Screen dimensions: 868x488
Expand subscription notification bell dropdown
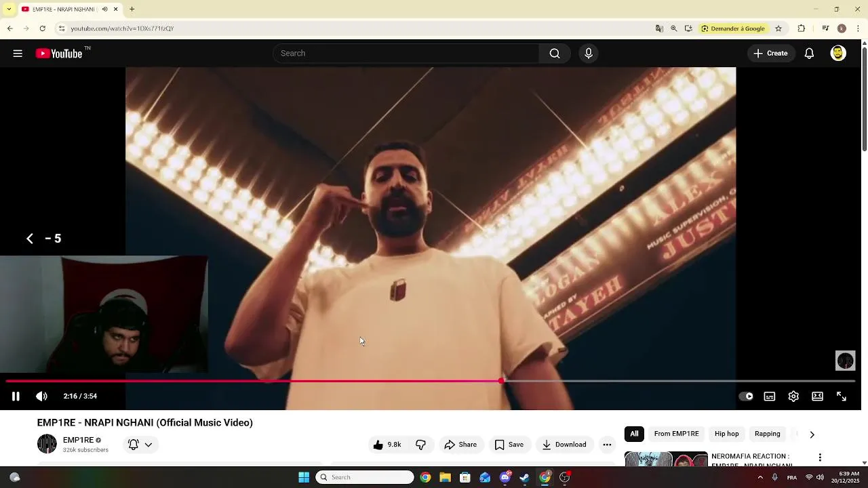coord(140,445)
